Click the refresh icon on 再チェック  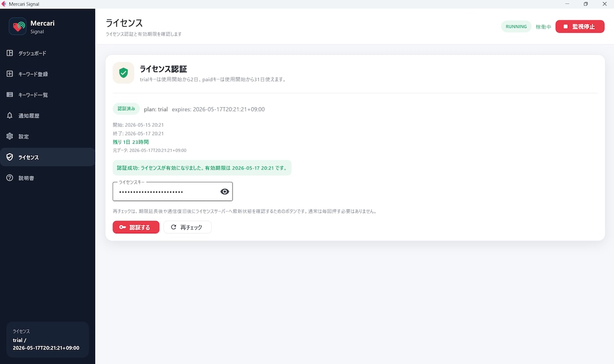click(174, 227)
